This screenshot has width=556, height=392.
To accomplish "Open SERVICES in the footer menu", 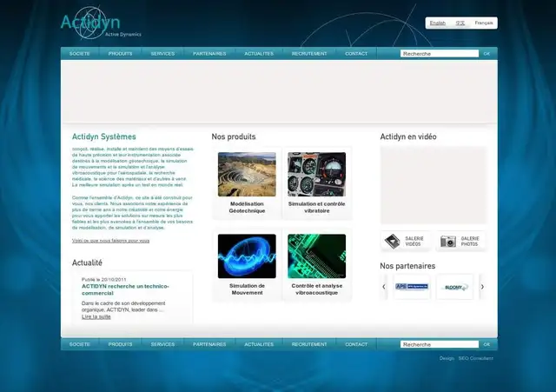I will pyautogui.click(x=162, y=344).
